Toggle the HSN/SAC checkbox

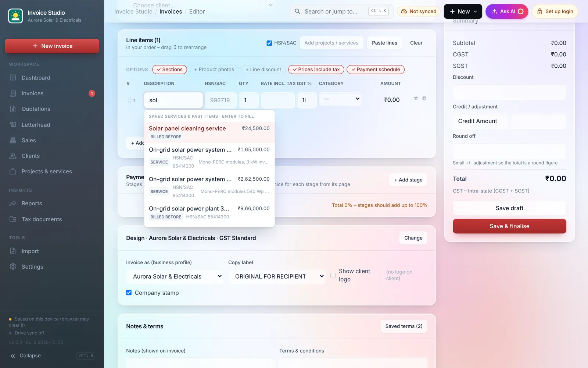pos(269,43)
